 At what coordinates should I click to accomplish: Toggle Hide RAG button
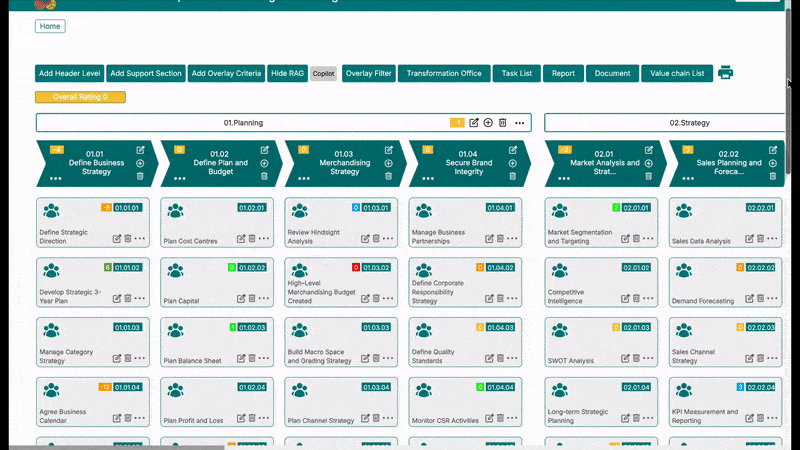pos(287,73)
